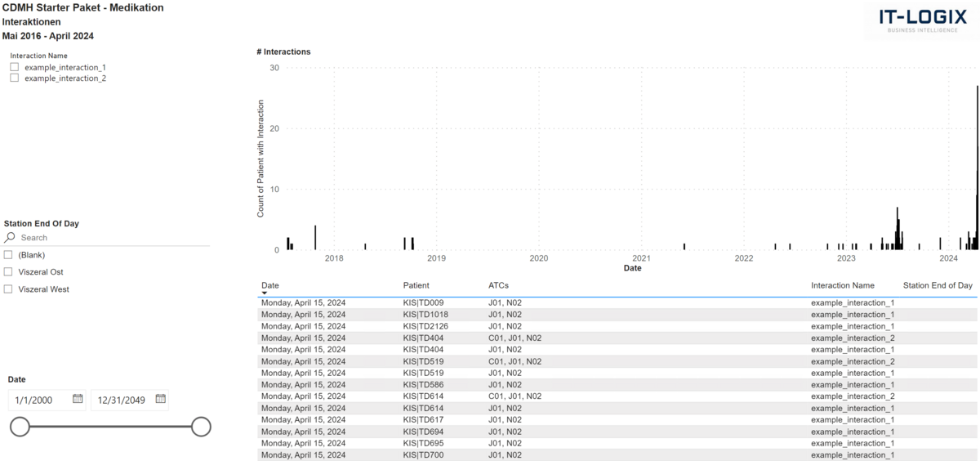Click the left date slider handle
Image resolution: width=980 pixels, height=461 pixels.
click(x=20, y=427)
